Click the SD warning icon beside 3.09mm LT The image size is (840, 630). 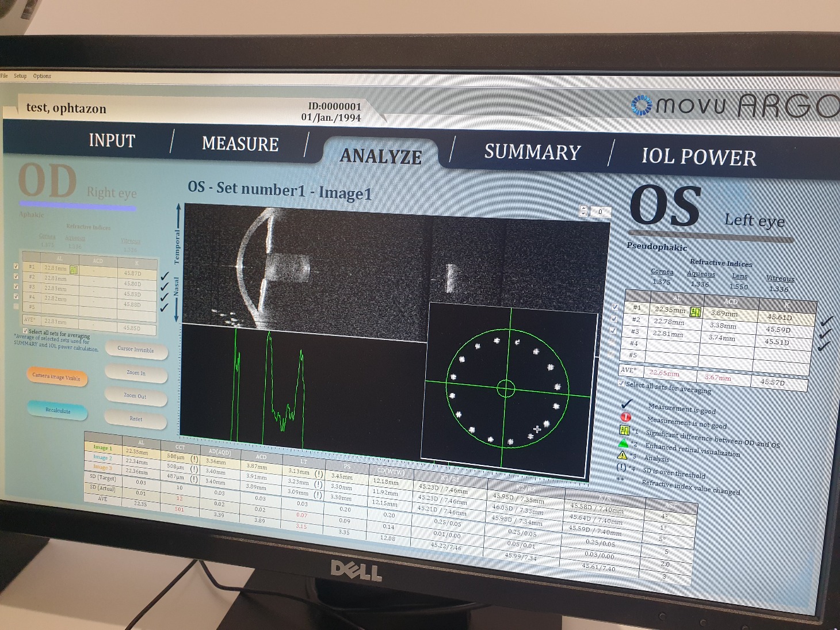point(318,495)
